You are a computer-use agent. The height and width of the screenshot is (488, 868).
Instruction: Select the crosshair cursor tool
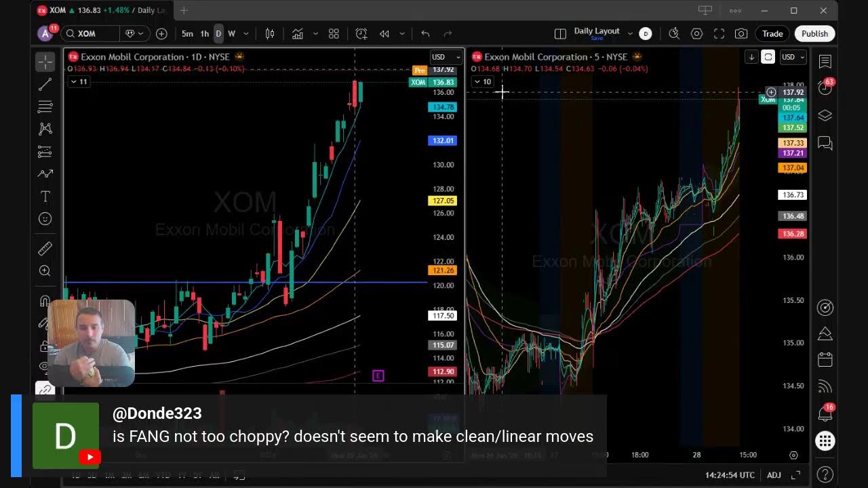point(45,62)
